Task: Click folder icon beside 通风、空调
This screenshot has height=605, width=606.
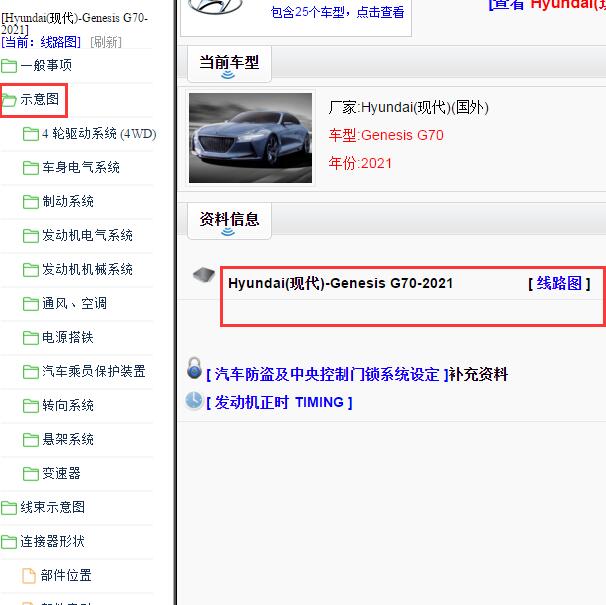Action: coord(31,304)
